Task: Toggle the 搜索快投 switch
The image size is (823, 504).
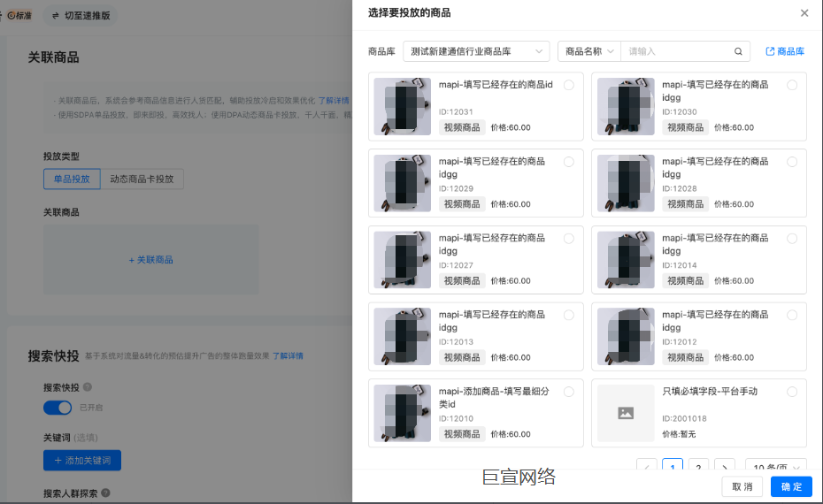Action: click(x=58, y=408)
